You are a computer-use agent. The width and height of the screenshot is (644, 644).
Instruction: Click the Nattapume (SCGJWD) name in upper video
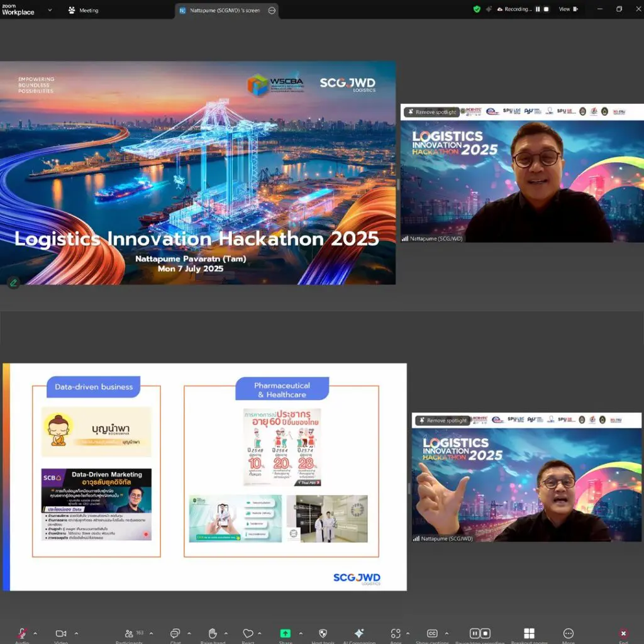(436, 238)
